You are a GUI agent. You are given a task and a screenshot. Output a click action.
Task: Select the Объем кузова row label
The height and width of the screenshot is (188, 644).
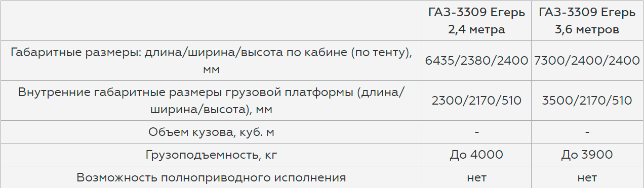(x=211, y=132)
